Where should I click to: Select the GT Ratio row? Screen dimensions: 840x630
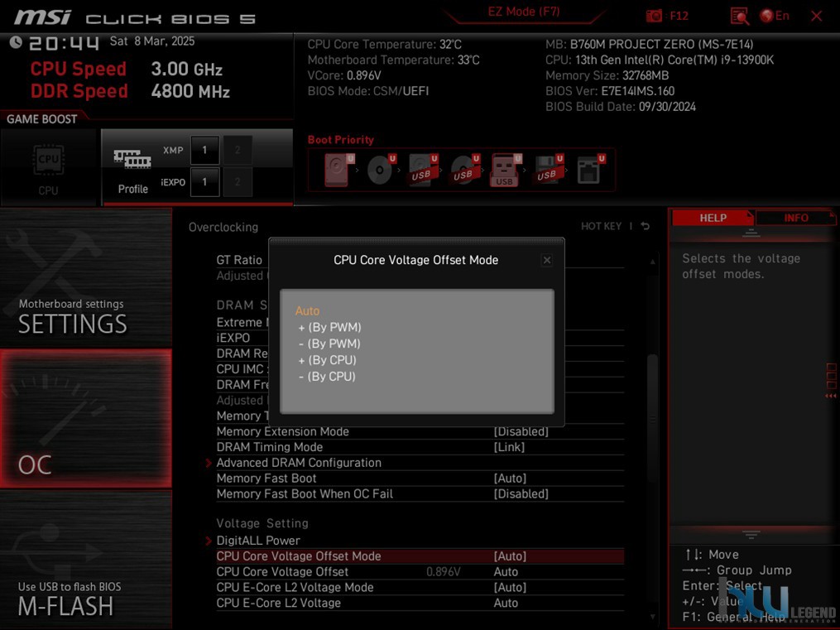pyautogui.click(x=239, y=260)
